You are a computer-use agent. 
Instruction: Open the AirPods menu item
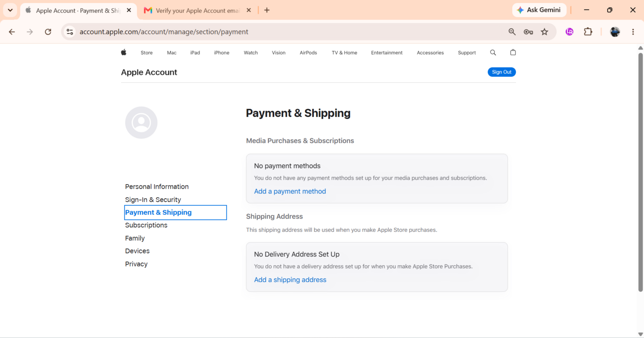[x=308, y=53]
